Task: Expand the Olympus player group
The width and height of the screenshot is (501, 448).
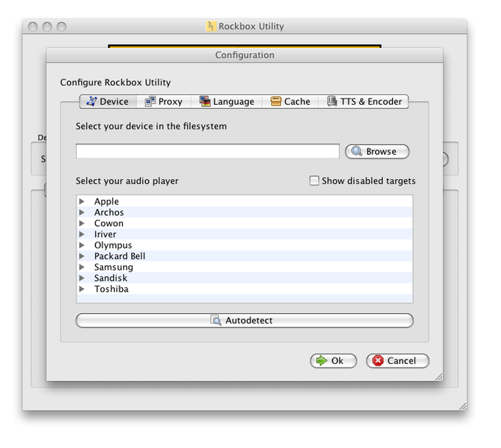Action: point(82,245)
